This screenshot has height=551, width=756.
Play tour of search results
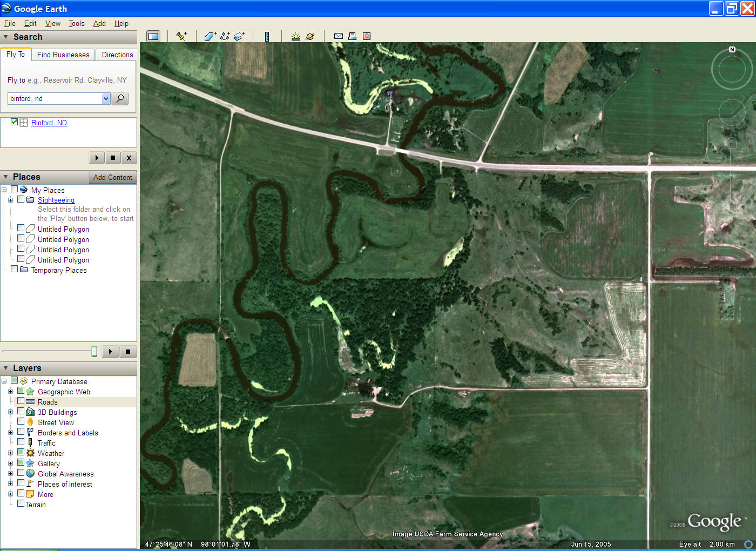pos(97,158)
